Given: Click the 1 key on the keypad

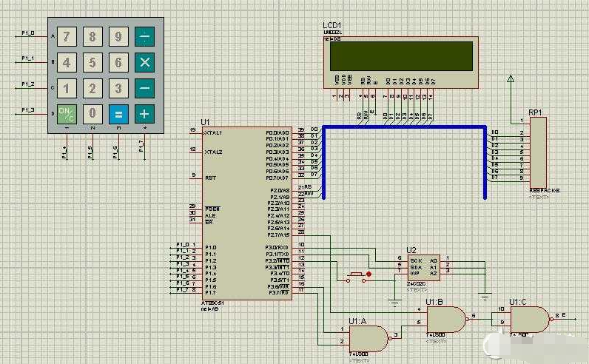Looking at the screenshot, I should (67, 88).
